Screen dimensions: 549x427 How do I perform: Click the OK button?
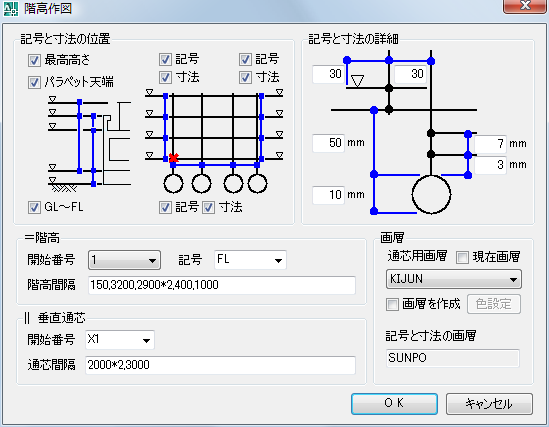coord(394,404)
